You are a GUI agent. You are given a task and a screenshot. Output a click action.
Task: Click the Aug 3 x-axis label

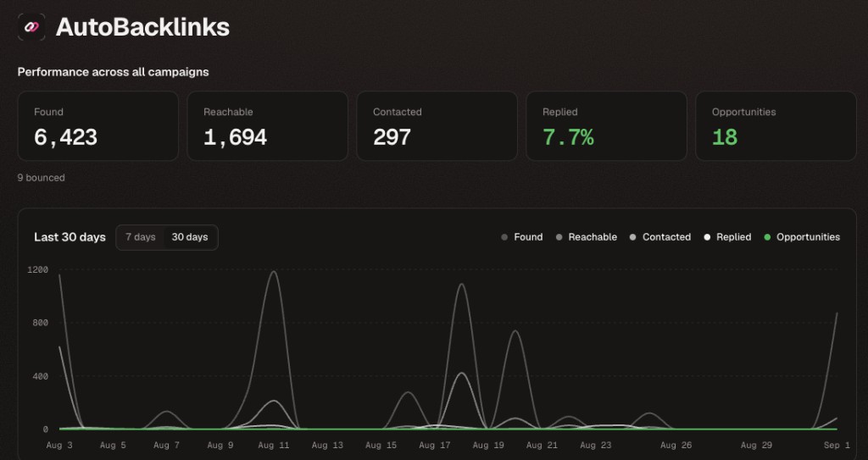(59, 445)
